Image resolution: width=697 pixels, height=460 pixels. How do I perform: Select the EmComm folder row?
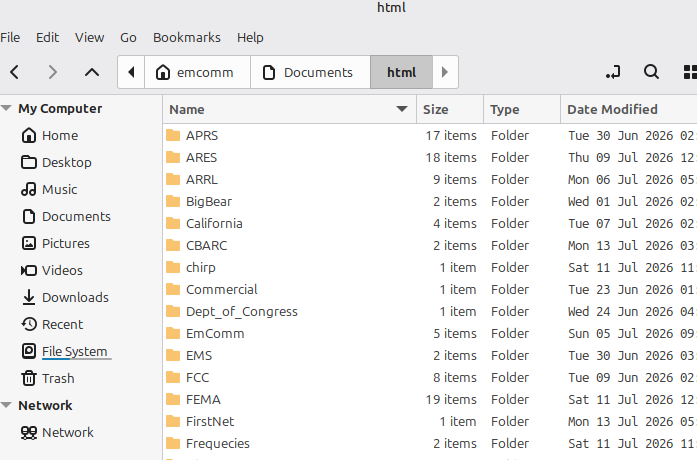point(430,333)
